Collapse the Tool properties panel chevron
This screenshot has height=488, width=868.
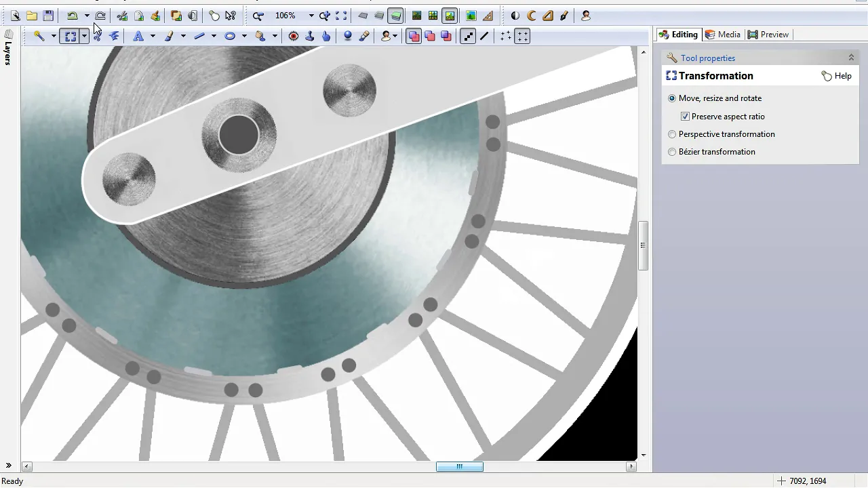click(x=851, y=58)
